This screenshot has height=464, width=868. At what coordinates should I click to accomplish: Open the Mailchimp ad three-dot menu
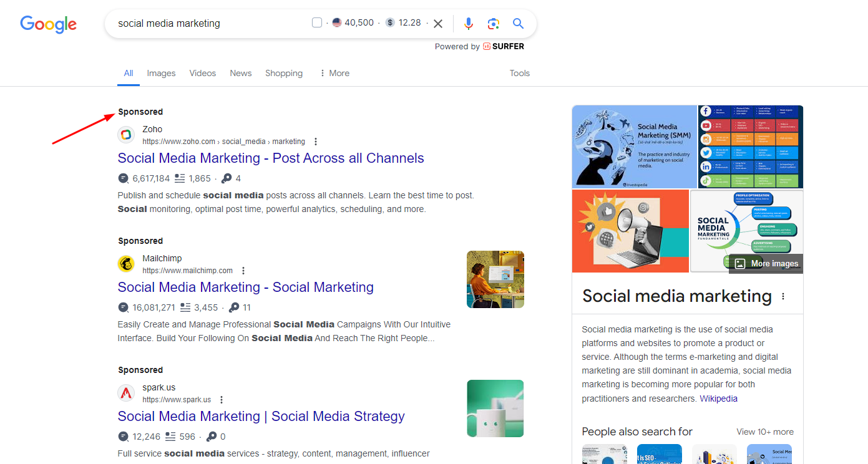click(x=243, y=271)
